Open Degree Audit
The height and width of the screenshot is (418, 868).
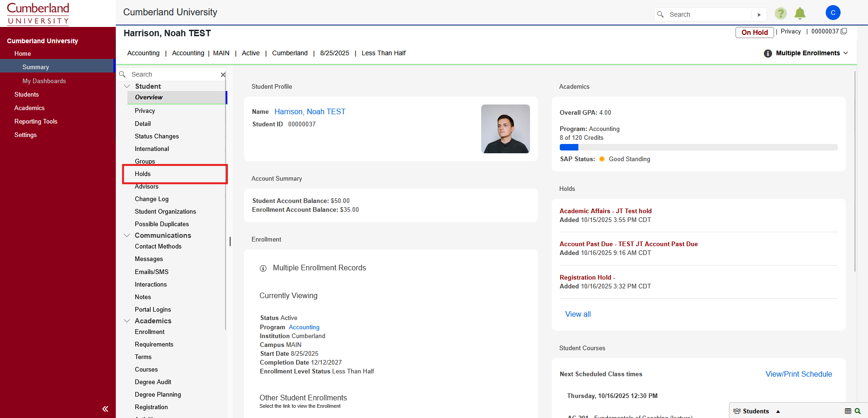[153, 382]
